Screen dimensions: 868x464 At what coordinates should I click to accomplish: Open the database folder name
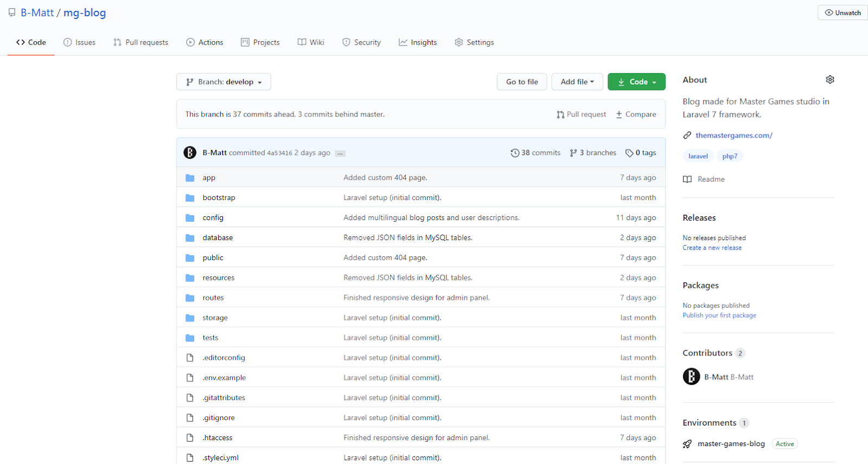[218, 238]
